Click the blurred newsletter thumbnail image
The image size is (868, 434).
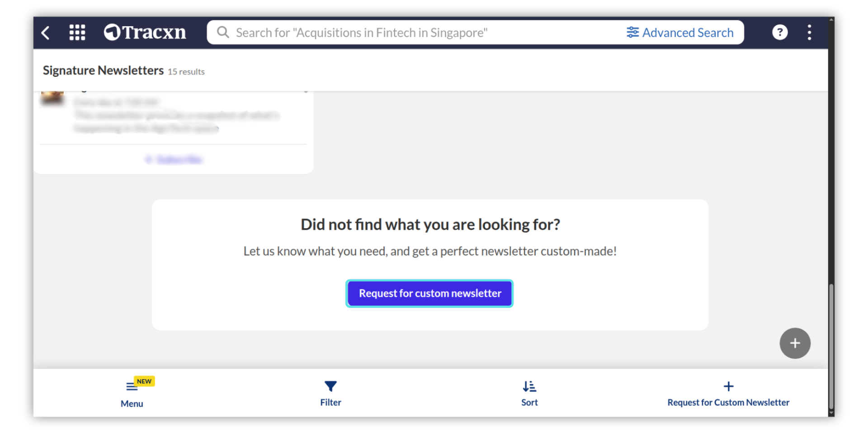(52, 98)
